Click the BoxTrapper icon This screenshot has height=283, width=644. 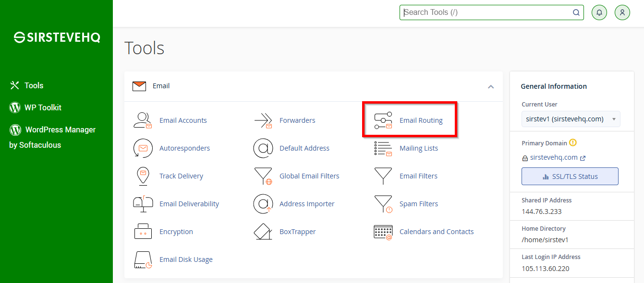point(263,232)
